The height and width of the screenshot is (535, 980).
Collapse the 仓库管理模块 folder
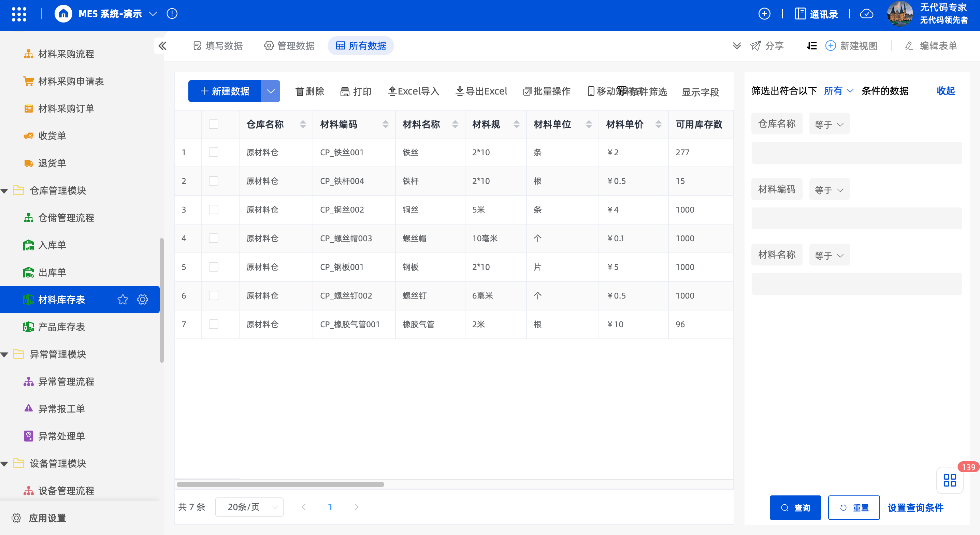[x=4, y=191]
